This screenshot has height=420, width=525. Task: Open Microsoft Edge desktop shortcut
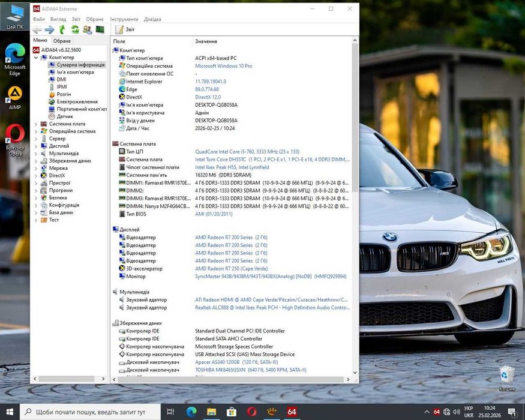15,59
